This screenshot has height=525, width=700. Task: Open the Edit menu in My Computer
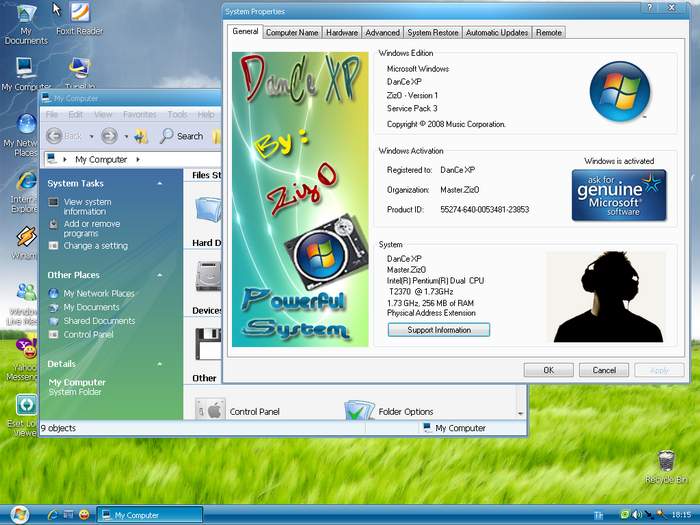point(75,114)
